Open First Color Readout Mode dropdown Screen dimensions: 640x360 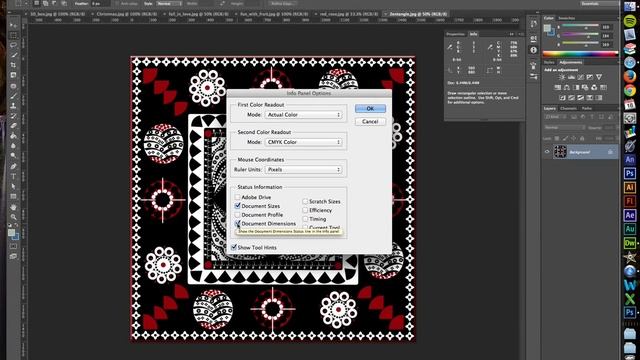click(303, 115)
